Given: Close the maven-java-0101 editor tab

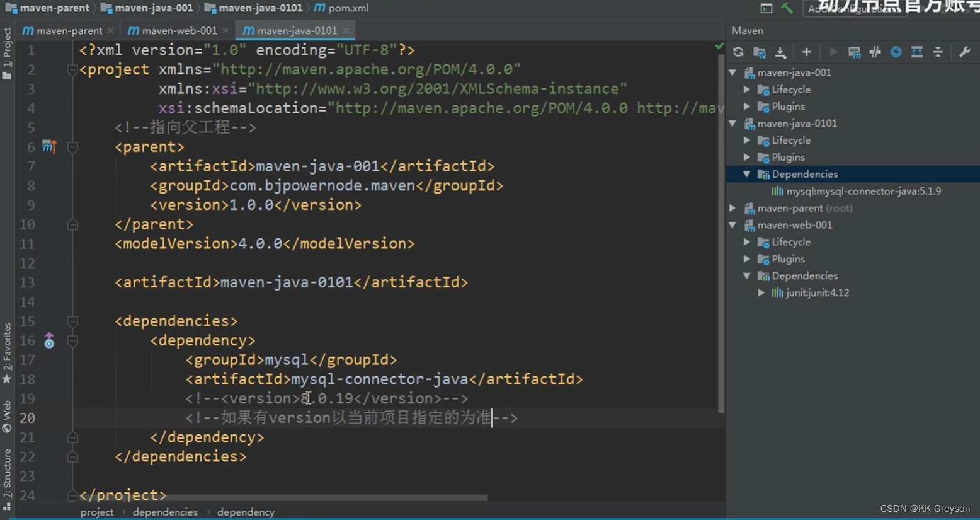Looking at the screenshot, I should coord(346,30).
